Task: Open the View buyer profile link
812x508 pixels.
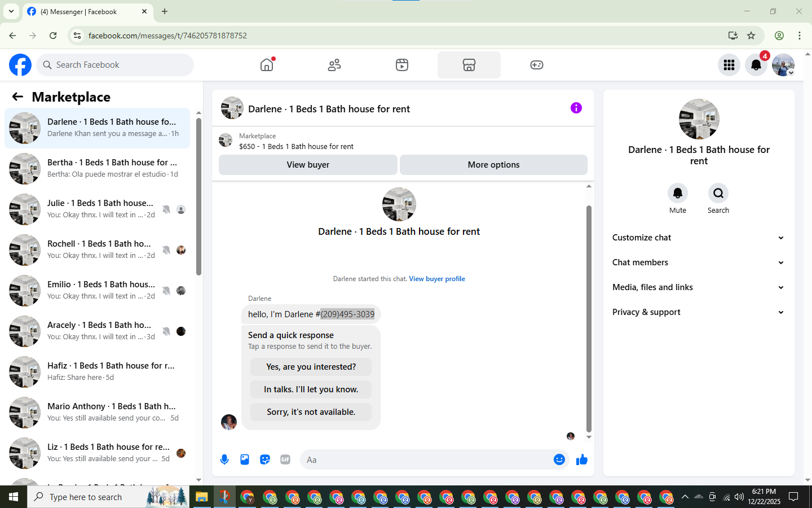Action: pyautogui.click(x=437, y=279)
